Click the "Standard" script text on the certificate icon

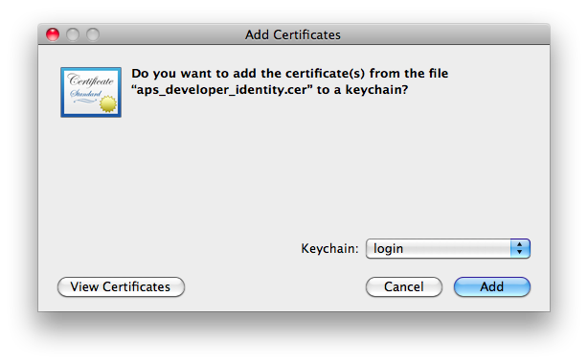pos(85,94)
